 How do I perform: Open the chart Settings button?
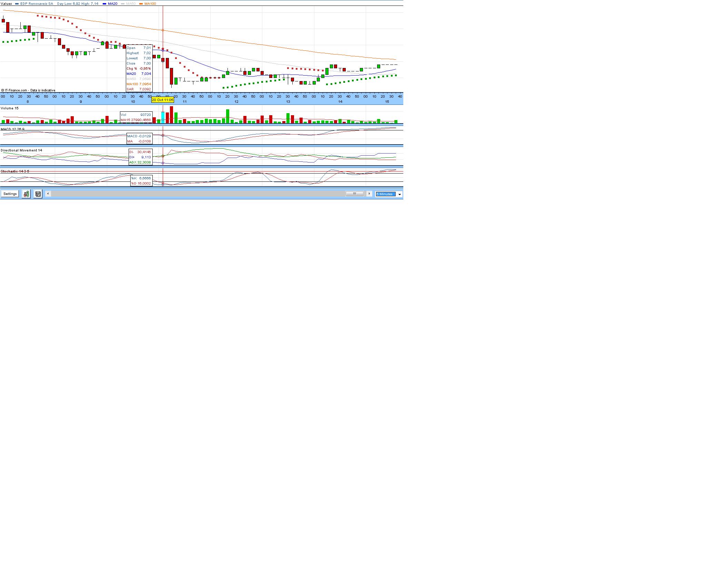pyautogui.click(x=10, y=194)
